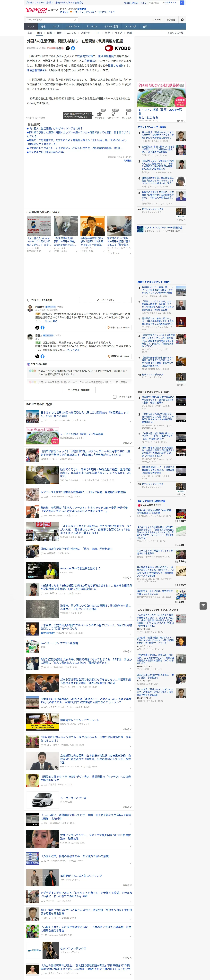Image resolution: width=210 pixels, height=980 pixels.
Task: Open the 購入履歴 link
Action: (x=171, y=20)
